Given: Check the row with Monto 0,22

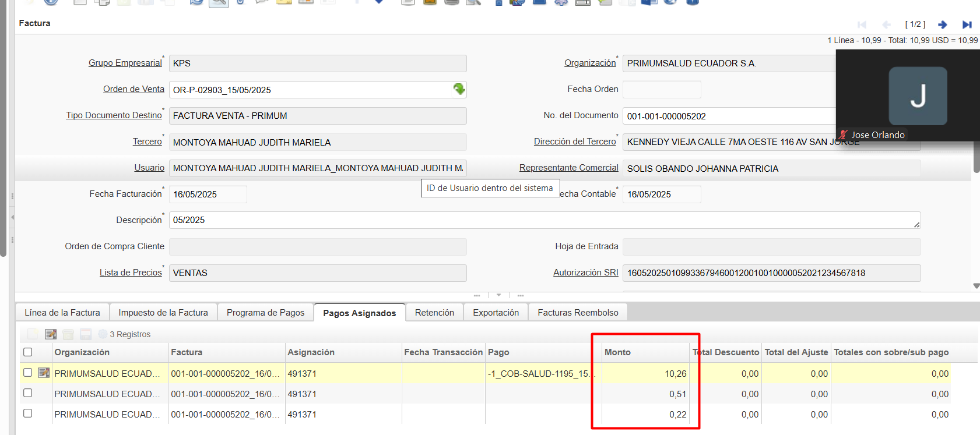Looking at the screenshot, I should [x=27, y=413].
